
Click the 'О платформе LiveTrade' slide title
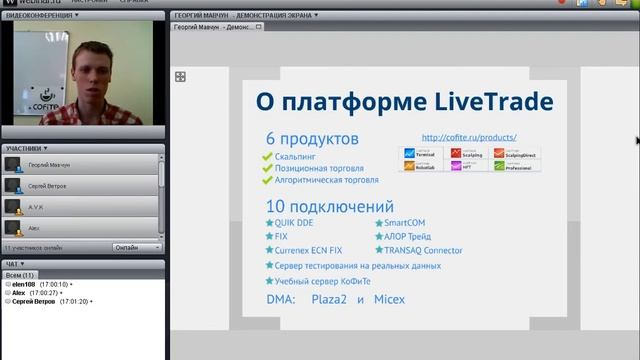pos(404,102)
